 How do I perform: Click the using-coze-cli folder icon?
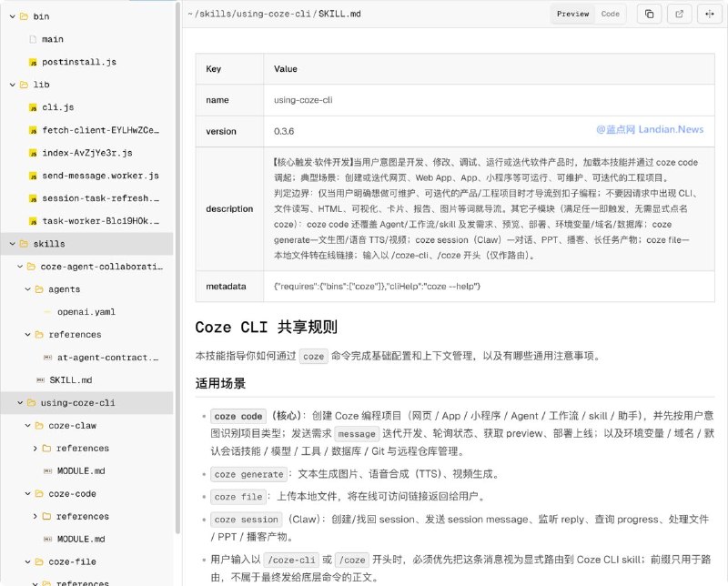(32, 403)
